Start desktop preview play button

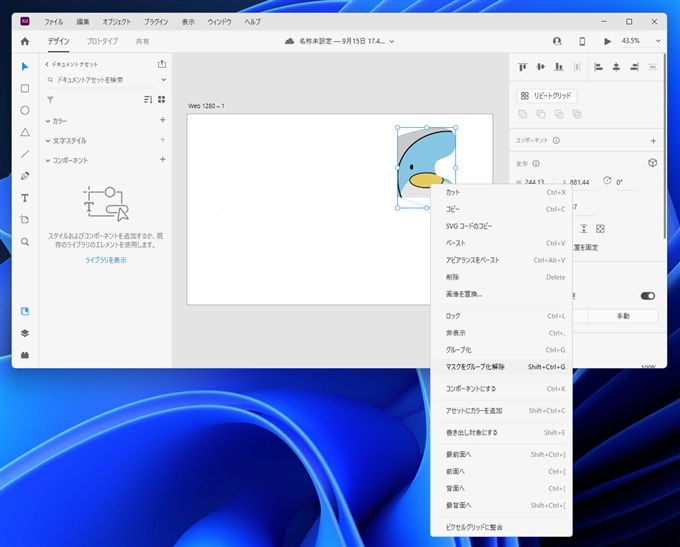pos(607,41)
